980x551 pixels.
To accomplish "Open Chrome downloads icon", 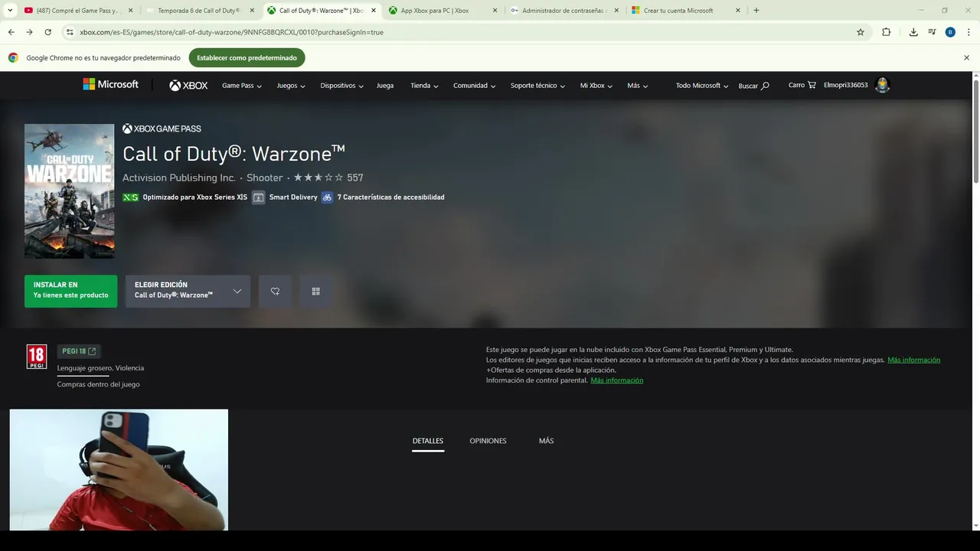I will pyautogui.click(x=913, y=32).
